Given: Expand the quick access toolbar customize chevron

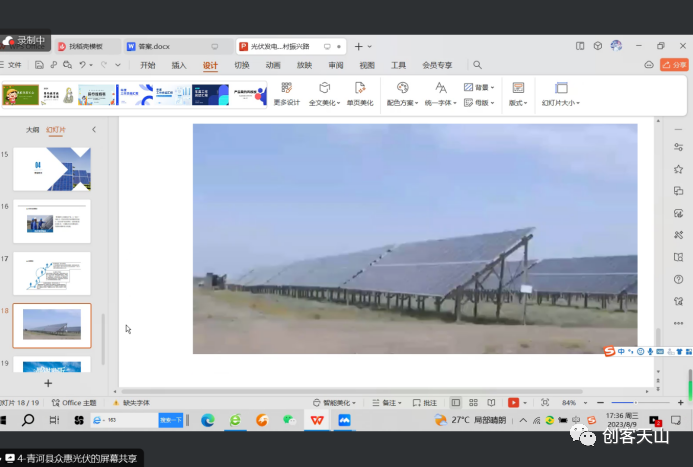Looking at the screenshot, I should tap(118, 65).
